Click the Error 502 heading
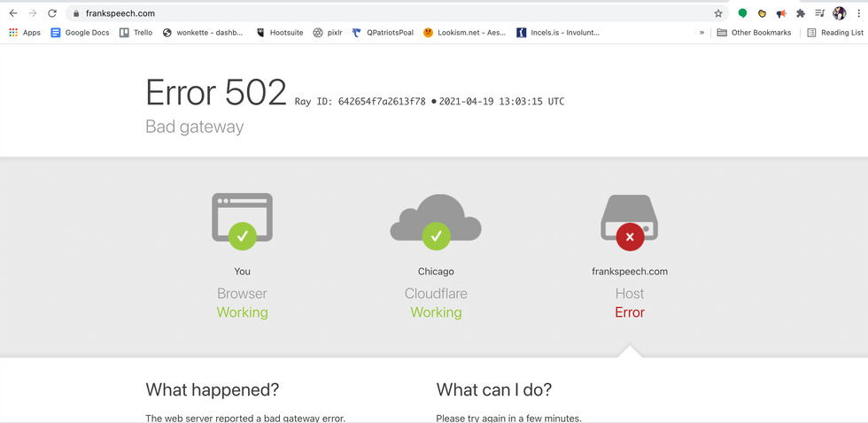The image size is (868, 423). click(216, 93)
